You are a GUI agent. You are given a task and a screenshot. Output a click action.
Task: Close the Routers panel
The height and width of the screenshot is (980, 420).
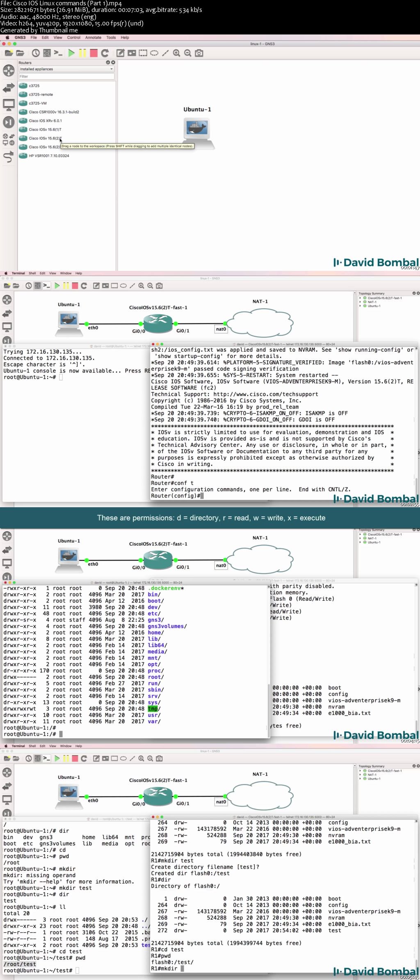(113, 62)
